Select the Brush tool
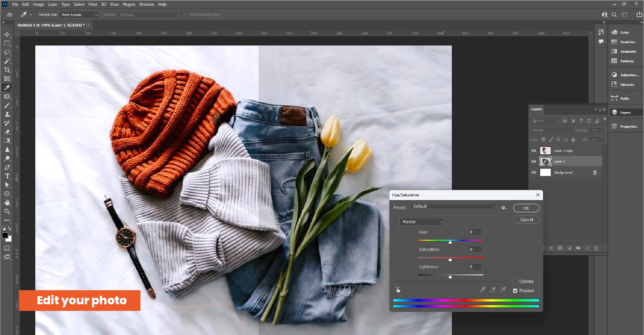Screen dimensions: 644x335 pos(7,105)
